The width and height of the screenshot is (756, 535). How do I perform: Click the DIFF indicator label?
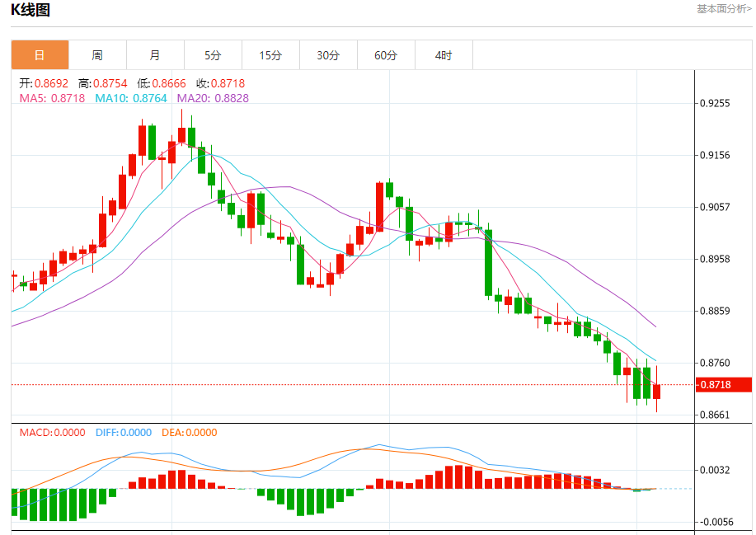124,433
